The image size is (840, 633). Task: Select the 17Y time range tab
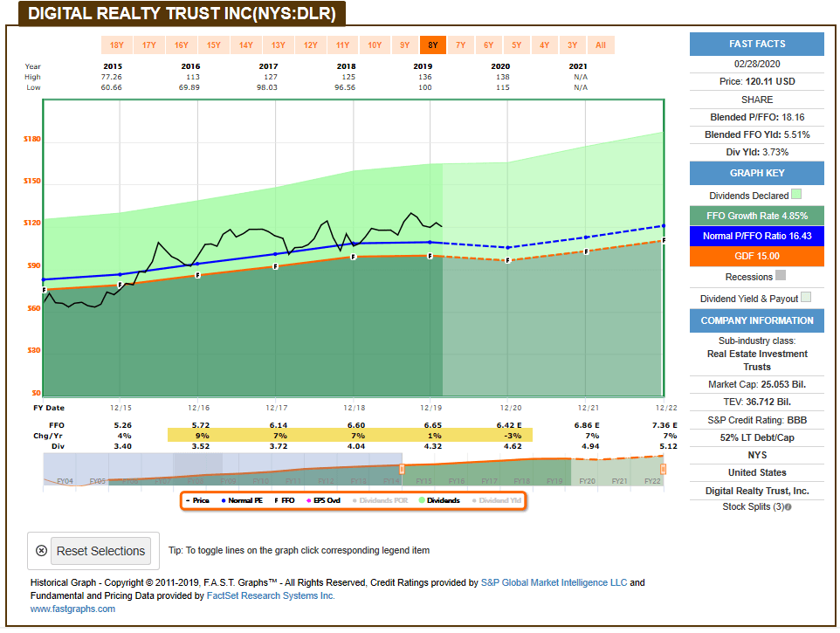click(x=149, y=45)
